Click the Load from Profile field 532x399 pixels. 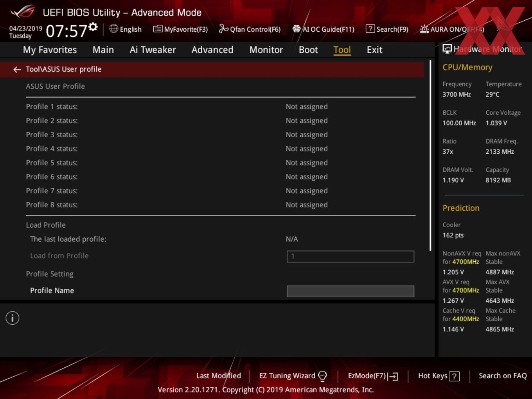pos(350,257)
